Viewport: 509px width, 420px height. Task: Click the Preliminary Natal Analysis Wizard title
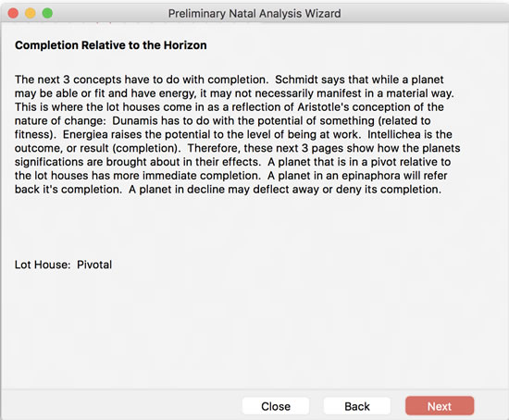tap(254, 14)
